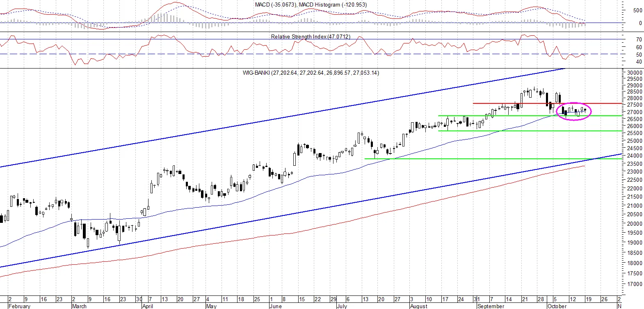644x309 pixels.
Task: Select the Relative Strength Index title label
Action: [x=311, y=37]
